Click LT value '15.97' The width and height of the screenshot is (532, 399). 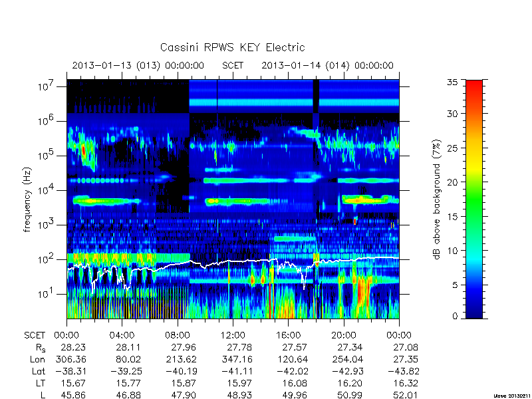pyautogui.click(x=239, y=383)
